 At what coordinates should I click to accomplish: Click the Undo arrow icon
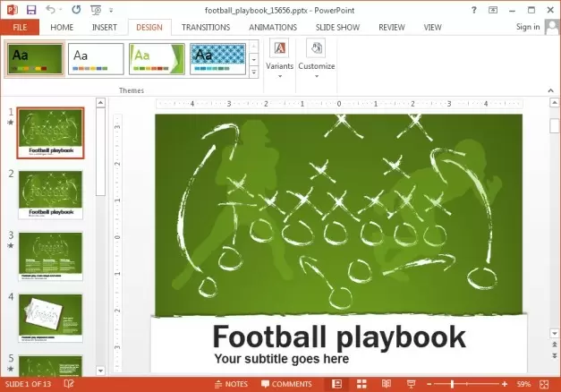click(x=51, y=9)
